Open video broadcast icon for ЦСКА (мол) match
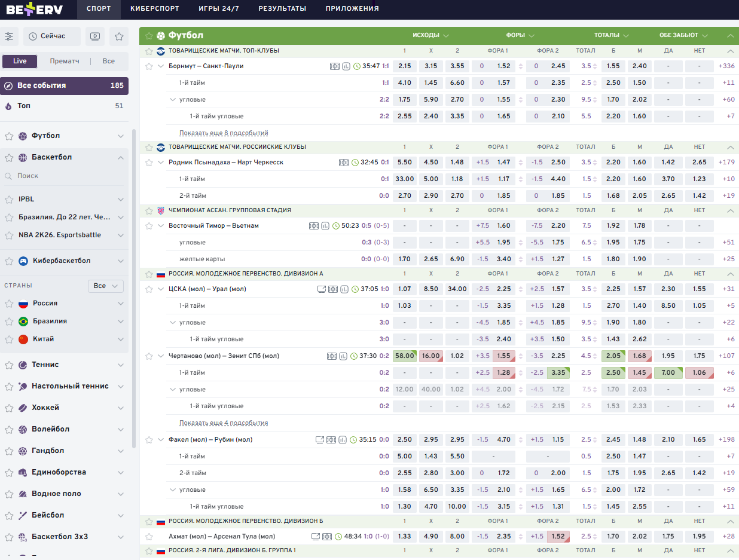 tap(322, 289)
